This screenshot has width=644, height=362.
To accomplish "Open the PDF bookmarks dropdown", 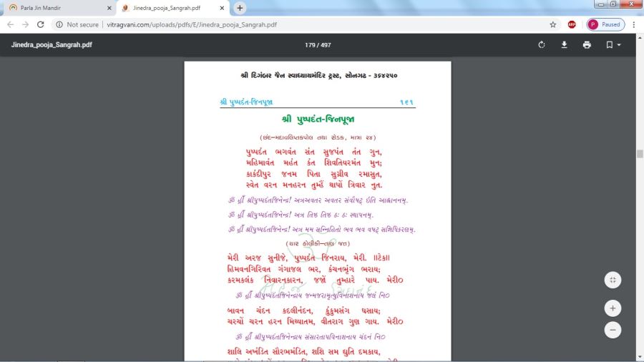I will 613,44.
